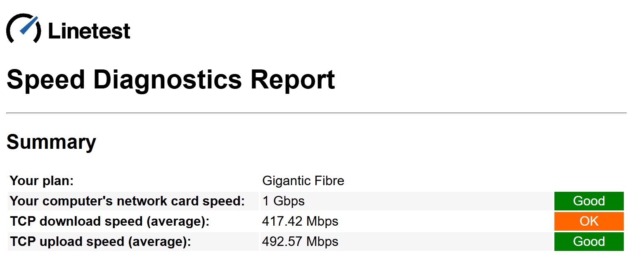This screenshot has height=267, width=644.
Task: Select the Your plan label
Action: [41, 181]
